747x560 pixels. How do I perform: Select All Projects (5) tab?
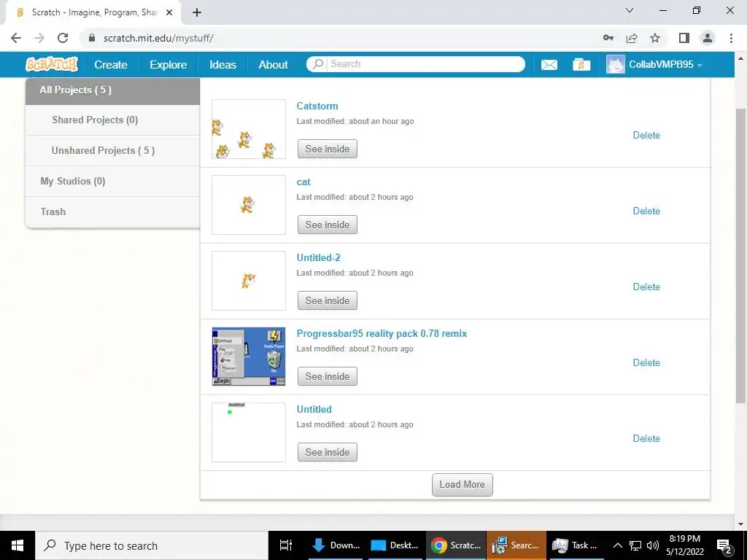pyautogui.click(x=112, y=90)
